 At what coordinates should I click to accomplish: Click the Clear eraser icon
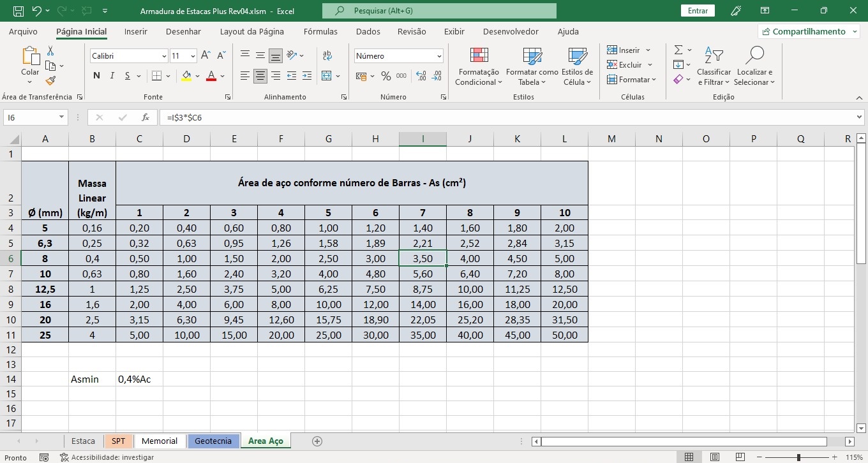coord(678,79)
